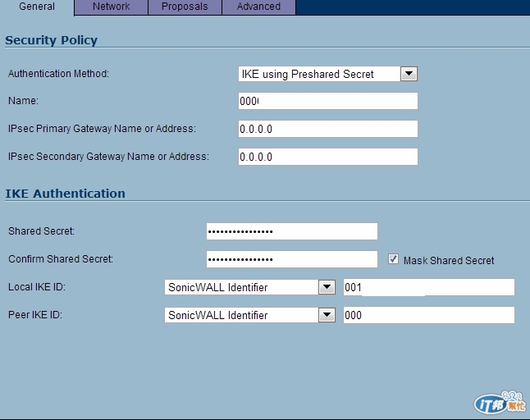Click the Local IKE ID label
This screenshot has height=420, width=530.
37,287
